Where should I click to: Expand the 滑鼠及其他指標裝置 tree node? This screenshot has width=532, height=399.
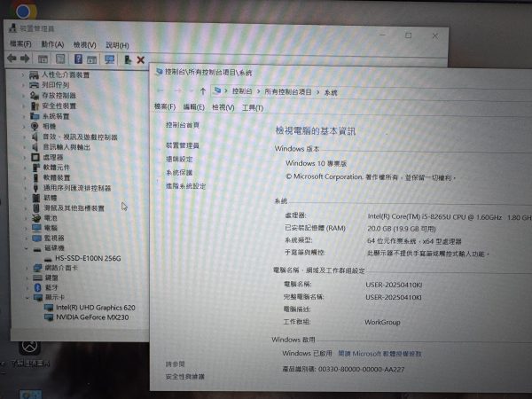click(x=26, y=207)
